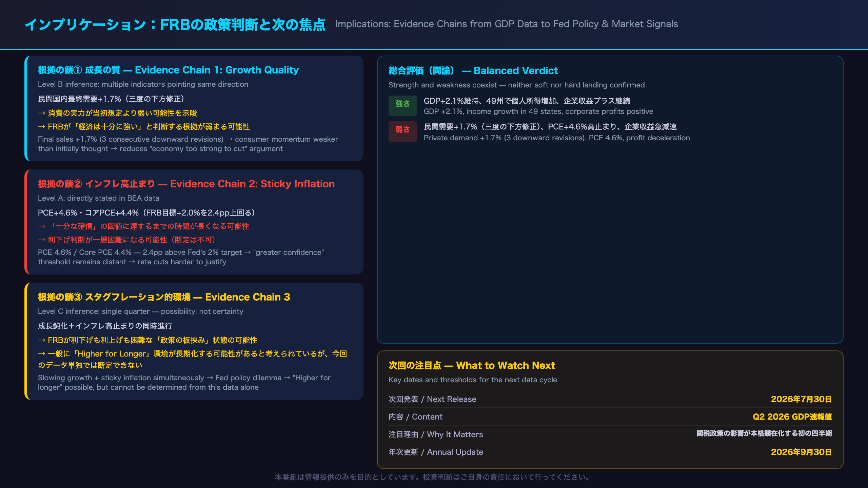Click the line 民間国内最終需要+1.7%

click(111, 99)
